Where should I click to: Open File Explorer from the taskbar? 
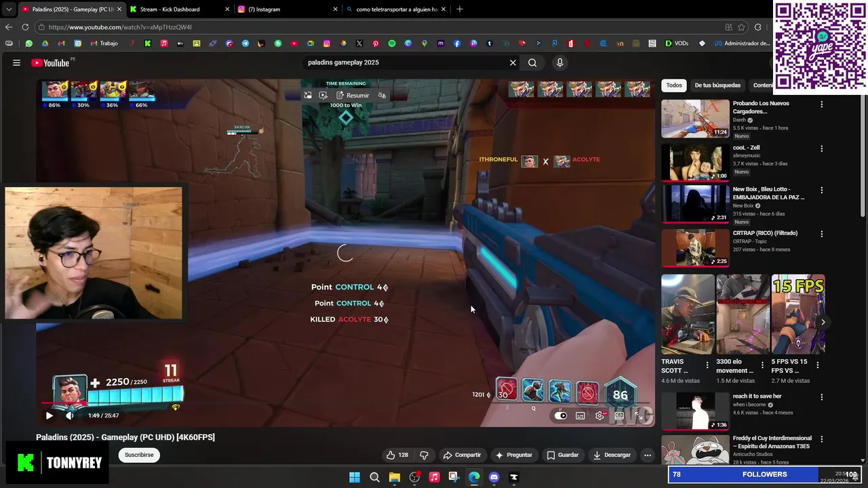[x=394, y=477]
